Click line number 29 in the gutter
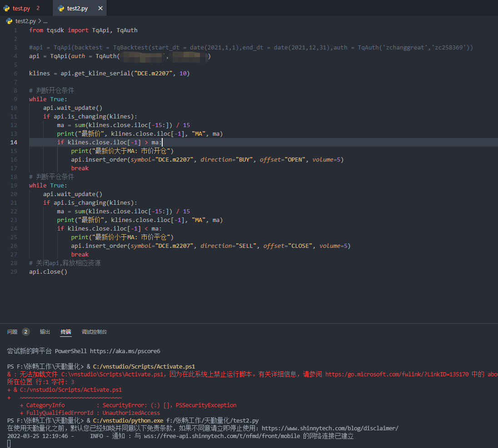The width and height of the screenshot is (498, 448). (x=14, y=272)
